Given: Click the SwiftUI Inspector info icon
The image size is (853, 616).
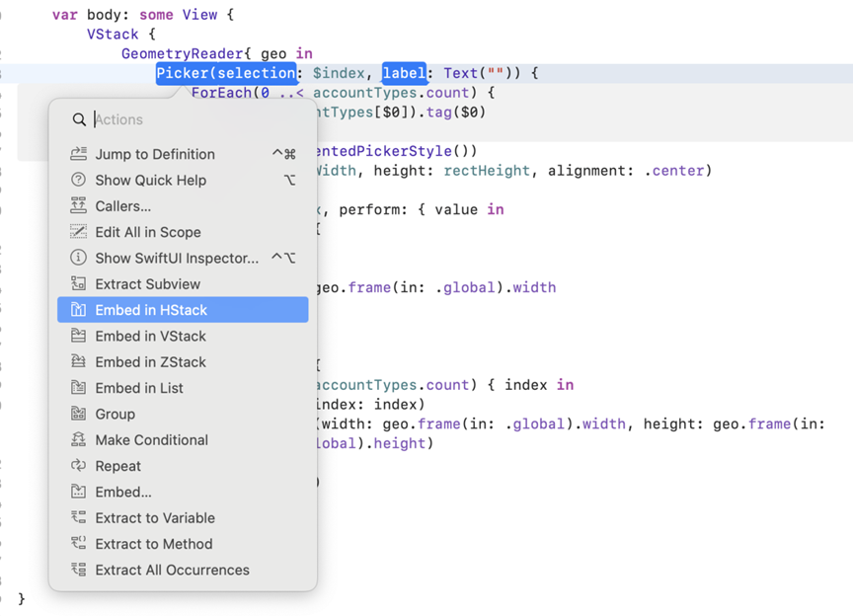Looking at the screenshot, I should (78, 258).
